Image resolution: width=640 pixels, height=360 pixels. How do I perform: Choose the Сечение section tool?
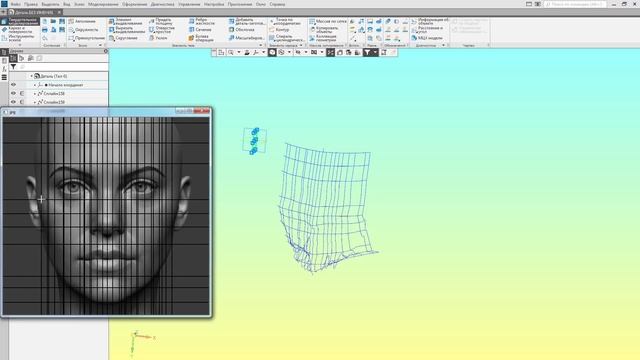[x=200, y=30]
